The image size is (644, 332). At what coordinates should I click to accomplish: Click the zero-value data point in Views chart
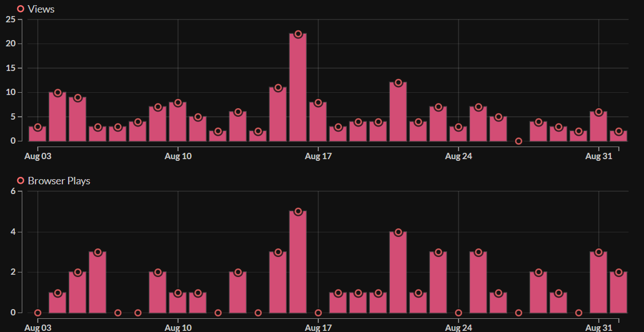(x=519, y=141)
